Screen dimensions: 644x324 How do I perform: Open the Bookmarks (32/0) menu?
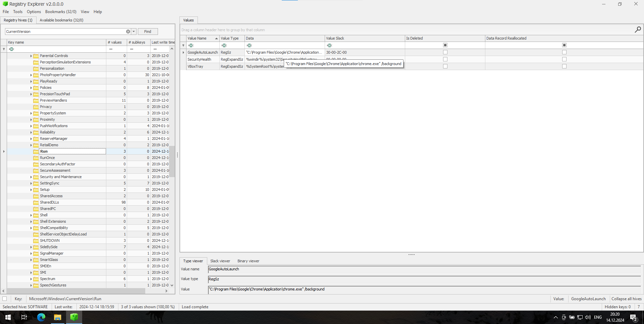(x=61, y=12)
